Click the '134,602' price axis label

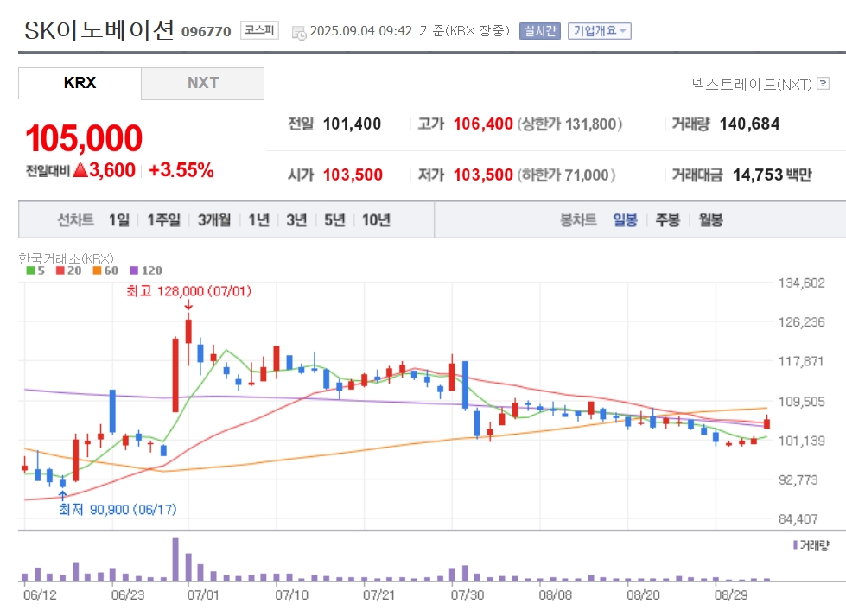pos(801,283)
